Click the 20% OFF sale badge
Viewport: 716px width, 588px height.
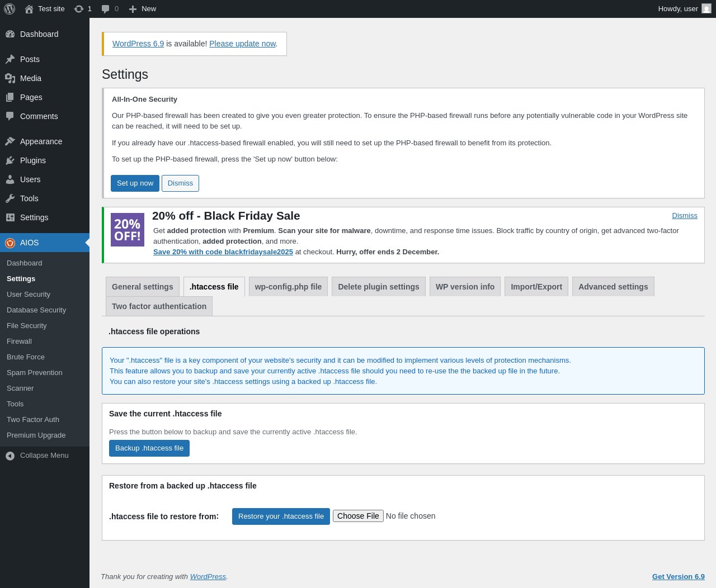(x=128, y=230)
